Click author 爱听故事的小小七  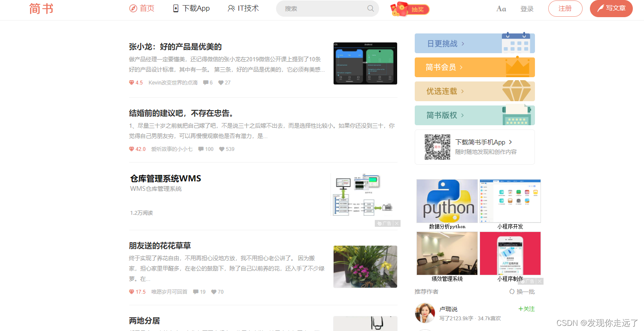pos(172,149)
